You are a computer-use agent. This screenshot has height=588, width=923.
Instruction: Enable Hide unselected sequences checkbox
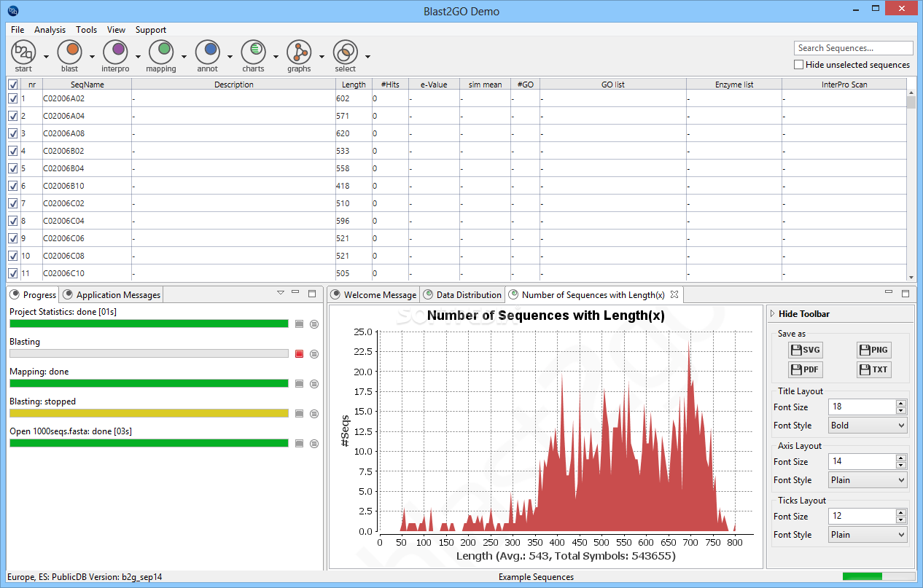[799, 65]
